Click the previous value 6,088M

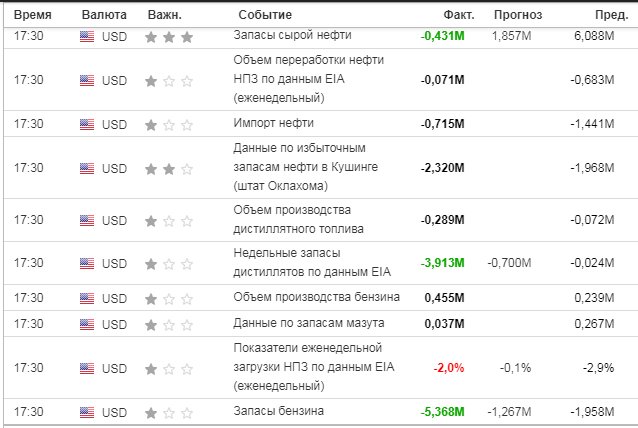pos(594,36)
